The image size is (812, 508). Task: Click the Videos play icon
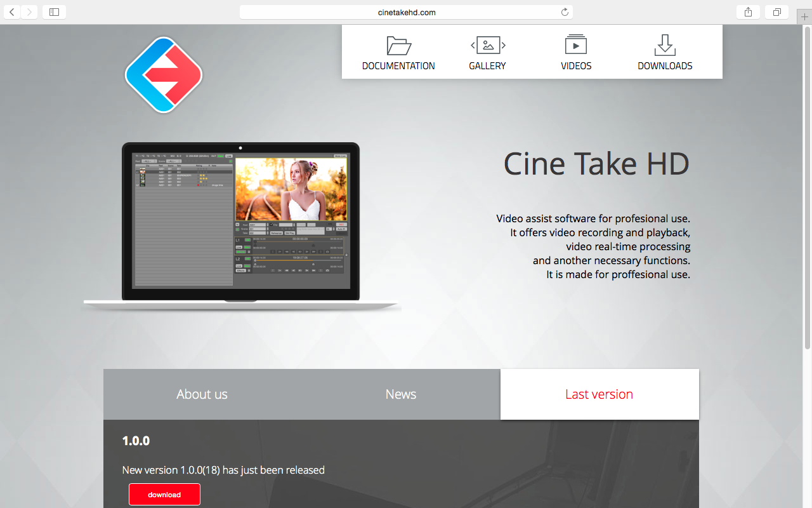coord(576,45)
